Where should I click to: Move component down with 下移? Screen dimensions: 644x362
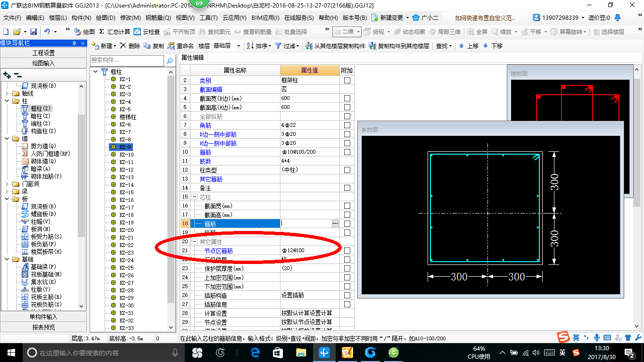pyautogui.click(x=493, y=46)
